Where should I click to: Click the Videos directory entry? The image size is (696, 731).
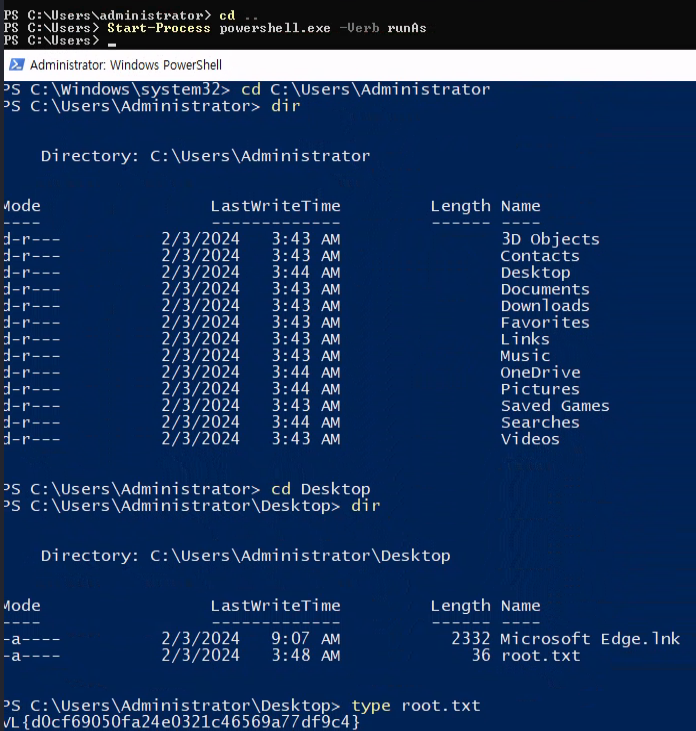530,439
